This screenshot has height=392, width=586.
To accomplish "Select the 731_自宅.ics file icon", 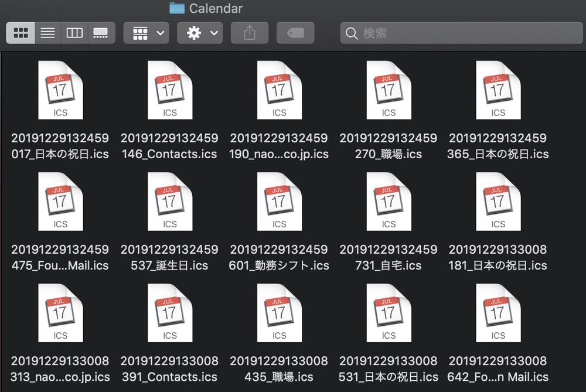I will [389, 202].
